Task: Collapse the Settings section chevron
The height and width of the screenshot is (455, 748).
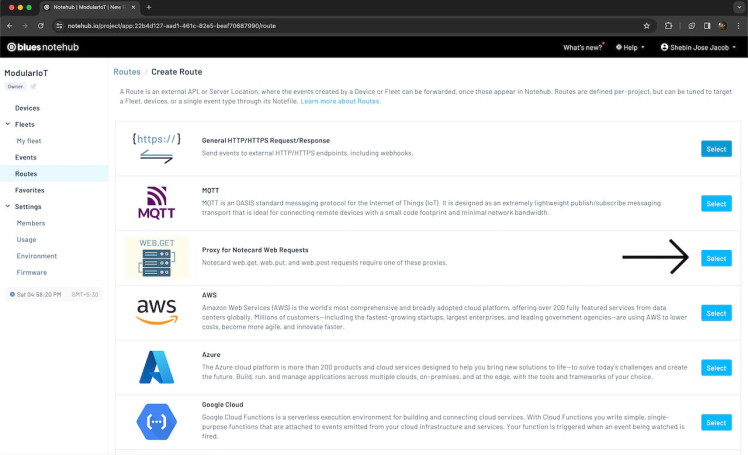Action: (x=8, y=207)
